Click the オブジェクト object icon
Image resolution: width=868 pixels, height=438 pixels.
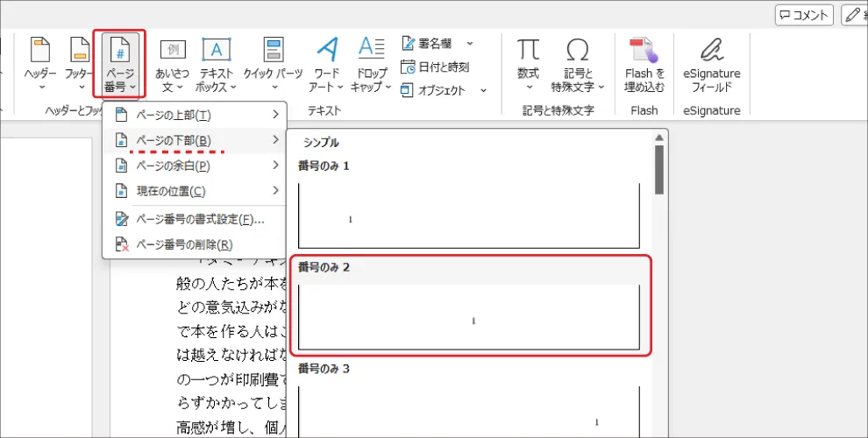(408, 89)
